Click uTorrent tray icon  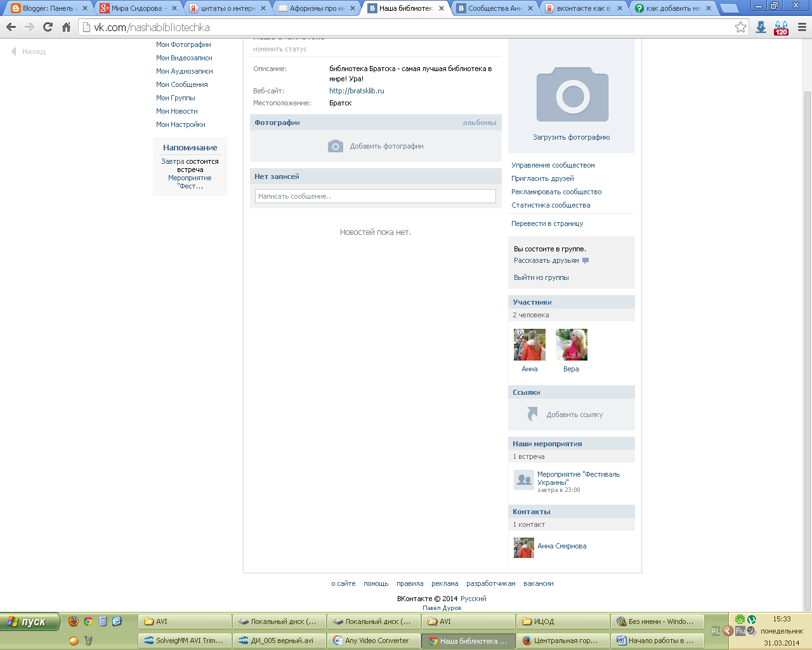752,620
